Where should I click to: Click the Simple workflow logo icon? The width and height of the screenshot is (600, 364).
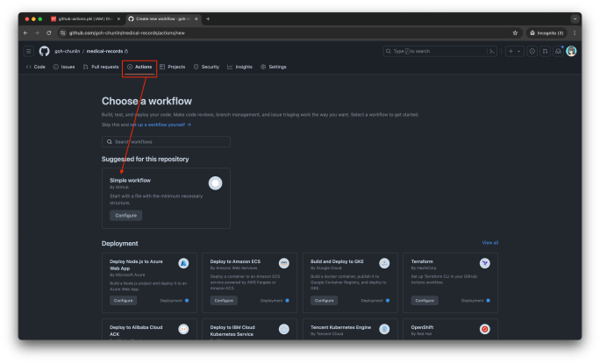(216, 182)
